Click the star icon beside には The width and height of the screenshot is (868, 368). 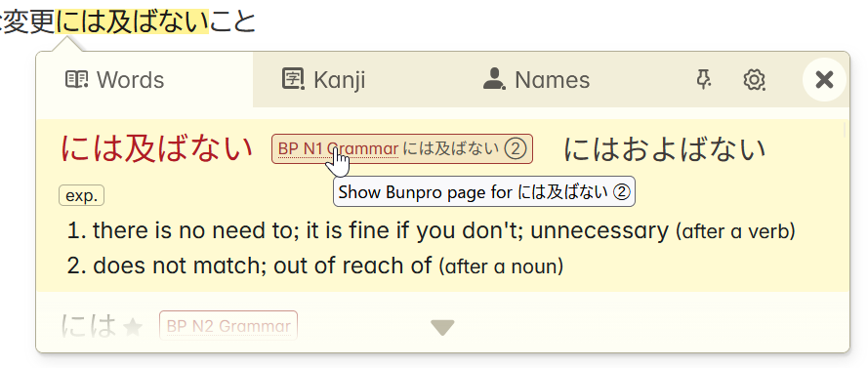tap(133, 328)
